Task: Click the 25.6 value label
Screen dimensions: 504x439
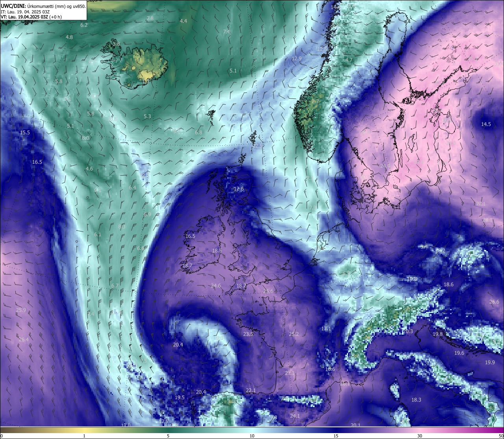Action: pyautogui.click(x=268, y=291)
